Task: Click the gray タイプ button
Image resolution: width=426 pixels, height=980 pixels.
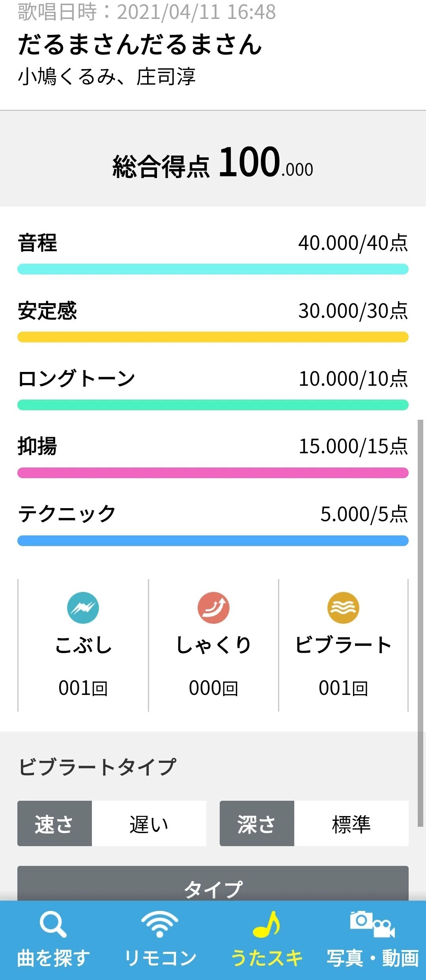Action: (213, 884)
